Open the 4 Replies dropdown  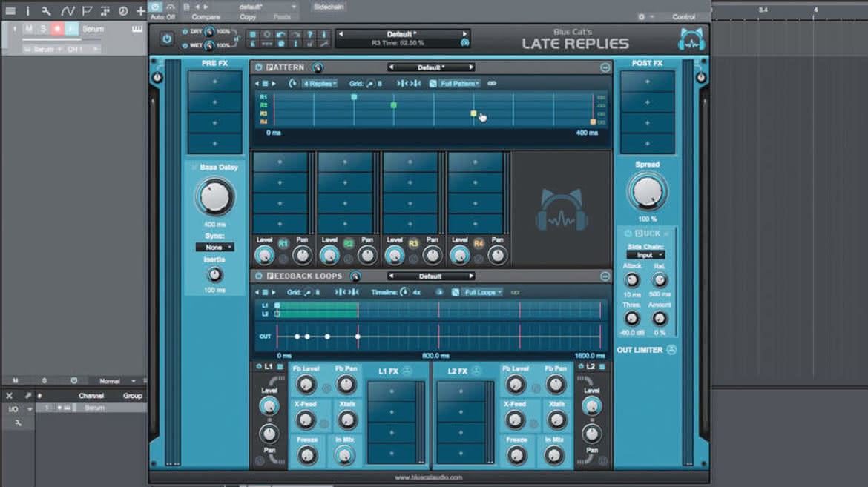(320, 84)
